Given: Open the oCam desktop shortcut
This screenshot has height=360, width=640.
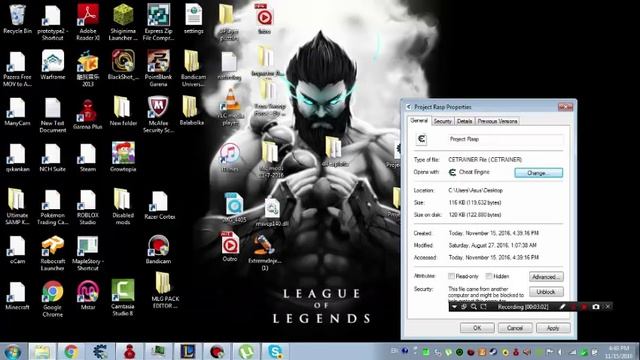Looking at the screenshot, I should (17, 250).
